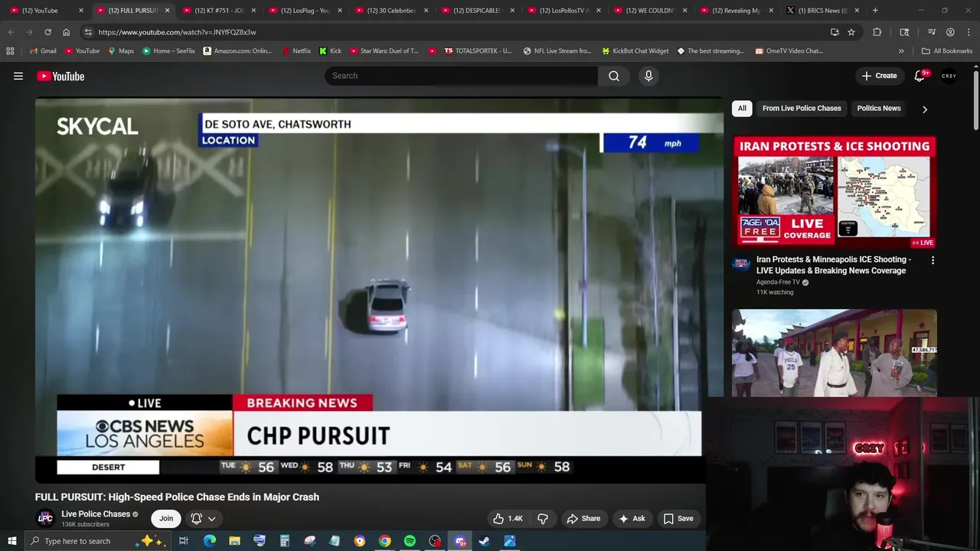The image size is (980, 551).
Task: Reload the browser page
Action: [x=47, y=32]
